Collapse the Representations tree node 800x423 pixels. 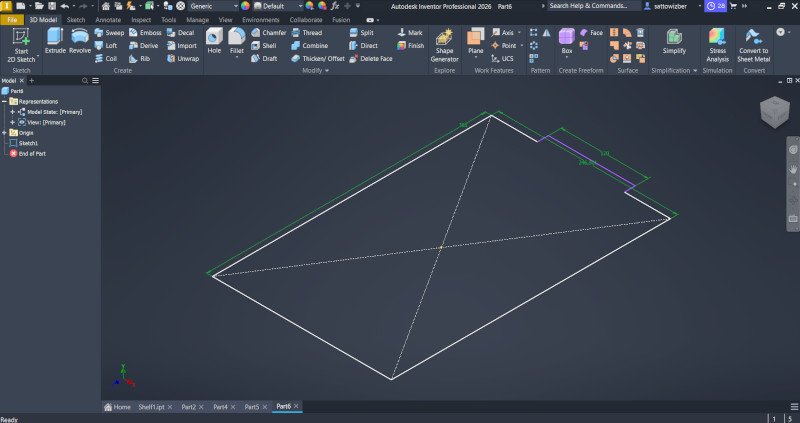(x=4, y=102)
